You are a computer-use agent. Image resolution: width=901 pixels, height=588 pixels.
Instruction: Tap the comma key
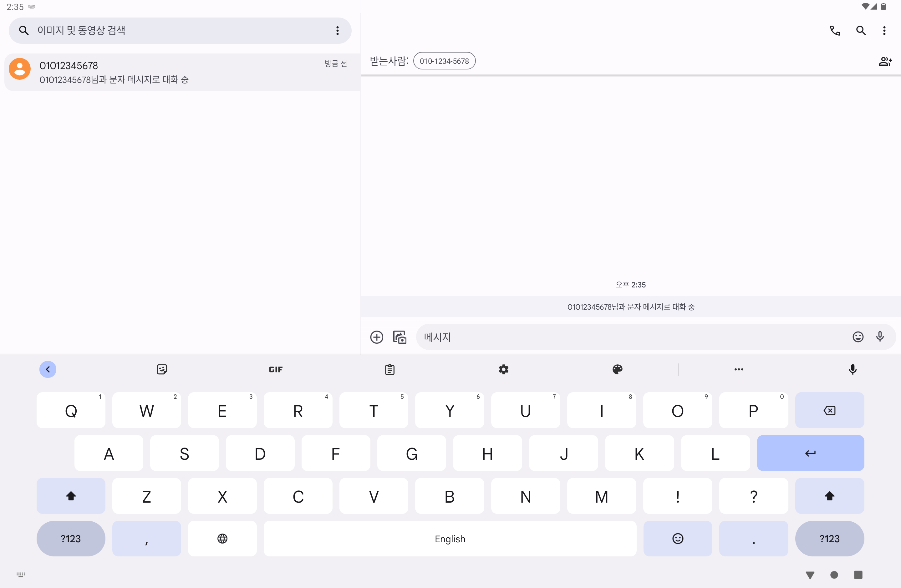[146, 539]
